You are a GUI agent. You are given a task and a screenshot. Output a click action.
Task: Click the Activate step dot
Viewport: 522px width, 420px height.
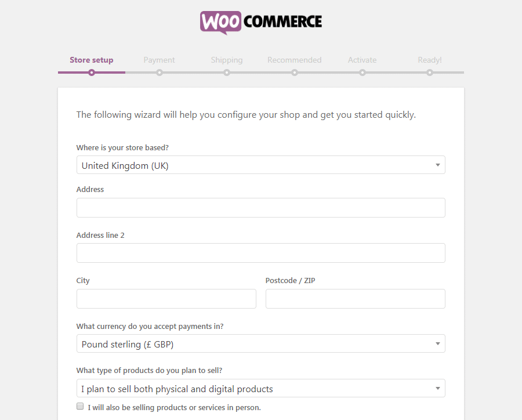coord(362,73)
